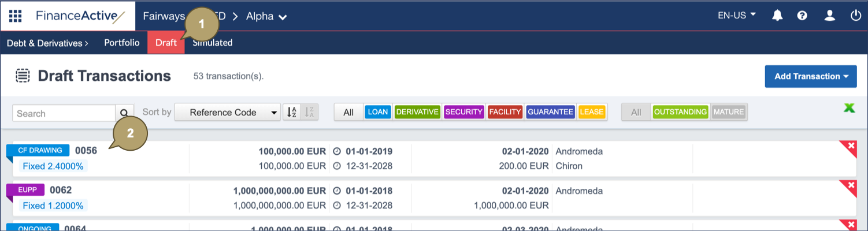The height and width of the screenshot is (231, 868).
Task: Click the notifications bell icon
Action: 777,16
